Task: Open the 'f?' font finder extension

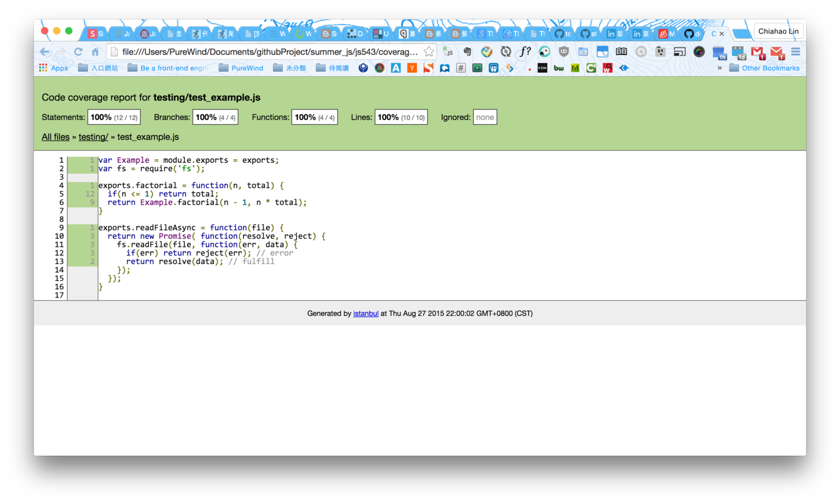Action: (525, 52)
